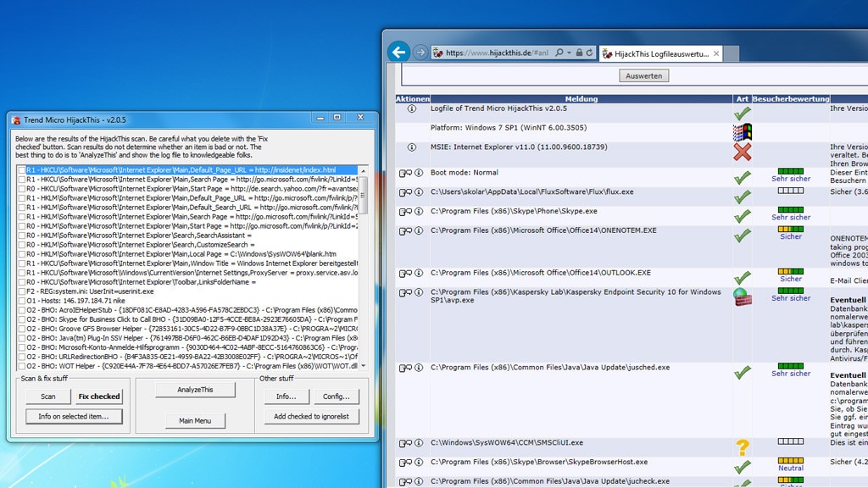Click the comment icon for Boot mode row
Image resolution: width=868 pixels, height=488 pixels.
[406, 173]
